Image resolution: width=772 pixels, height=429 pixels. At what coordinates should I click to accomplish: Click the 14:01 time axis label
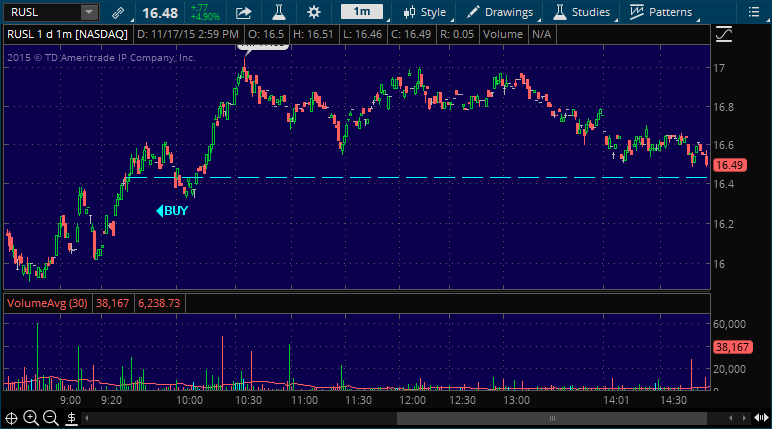[x=616, y=400]
